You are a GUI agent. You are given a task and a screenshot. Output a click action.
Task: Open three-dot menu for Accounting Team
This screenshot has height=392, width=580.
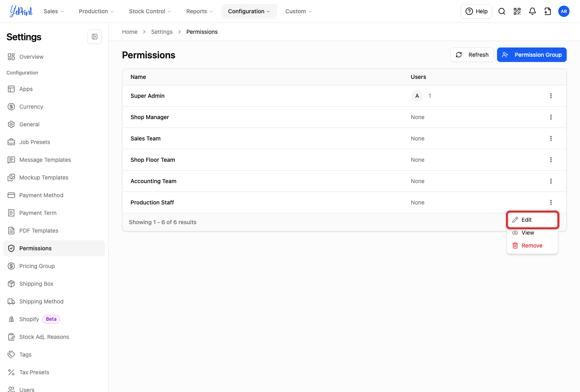pyautogui.click(x=551, y=181)
